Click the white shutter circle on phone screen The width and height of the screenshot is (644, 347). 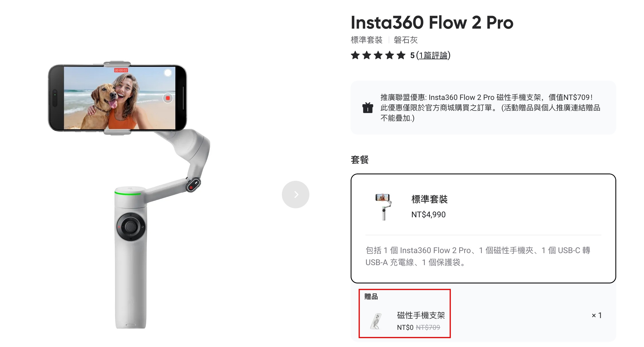(168, 73)
